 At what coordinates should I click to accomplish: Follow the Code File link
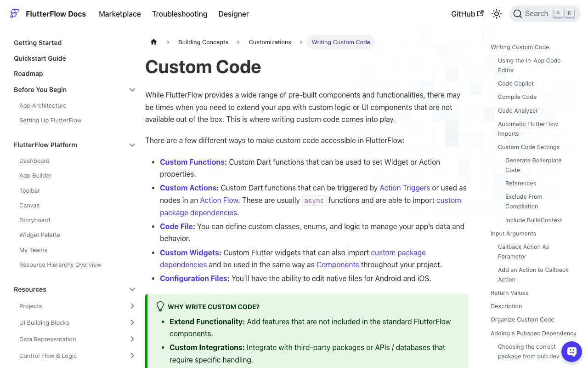177,226
